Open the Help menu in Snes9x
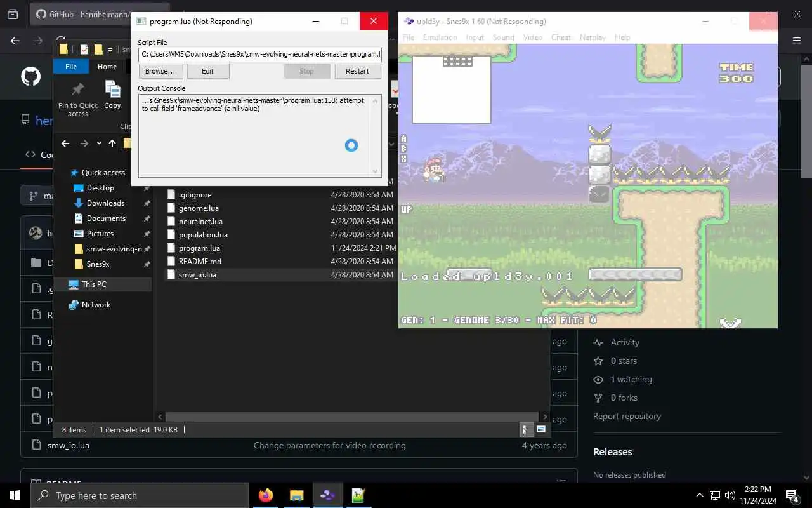Viewport: 812px width, 508px height. 622,37
